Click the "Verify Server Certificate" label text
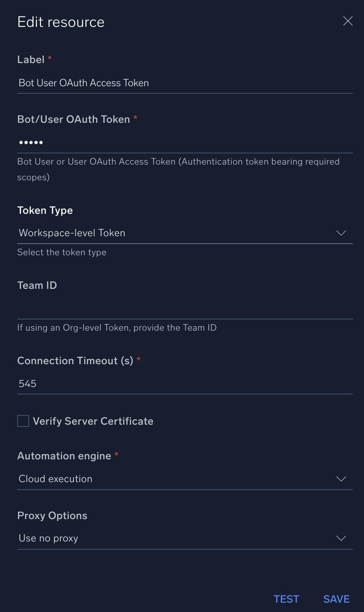Screen dimensions: 364x612 coord(93,421)
